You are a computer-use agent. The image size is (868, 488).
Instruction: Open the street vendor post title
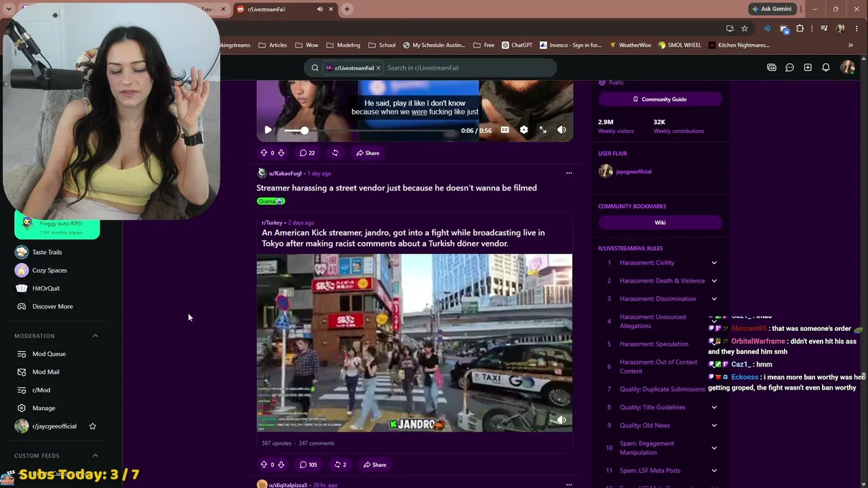[397, 188]
